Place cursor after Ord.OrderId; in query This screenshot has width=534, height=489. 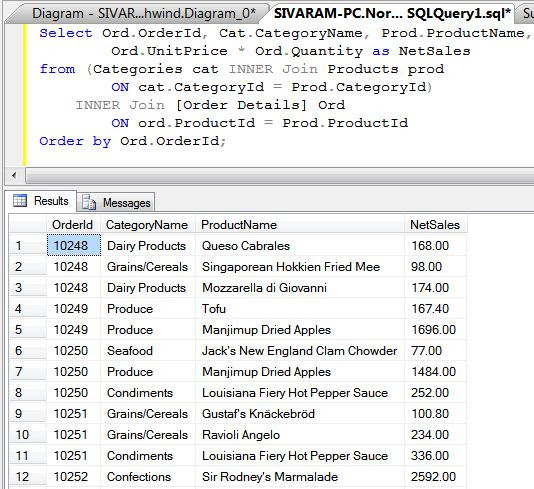[226, 141]
